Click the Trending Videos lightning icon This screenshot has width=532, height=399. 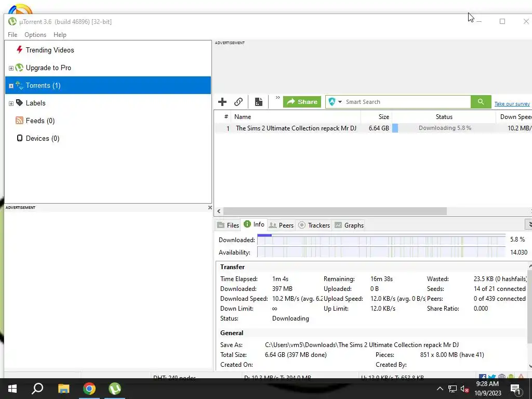coord(19,50)
